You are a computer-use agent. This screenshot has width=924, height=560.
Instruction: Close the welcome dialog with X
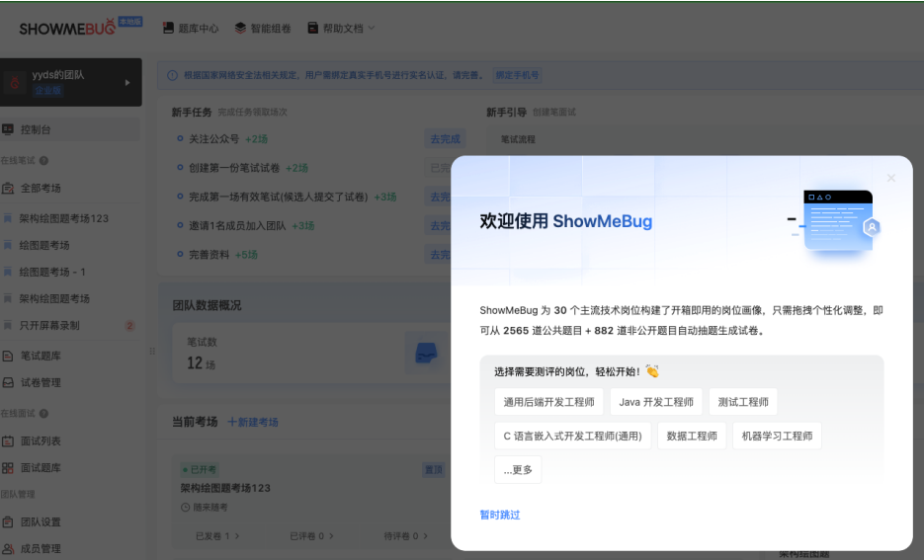point(891,178)
